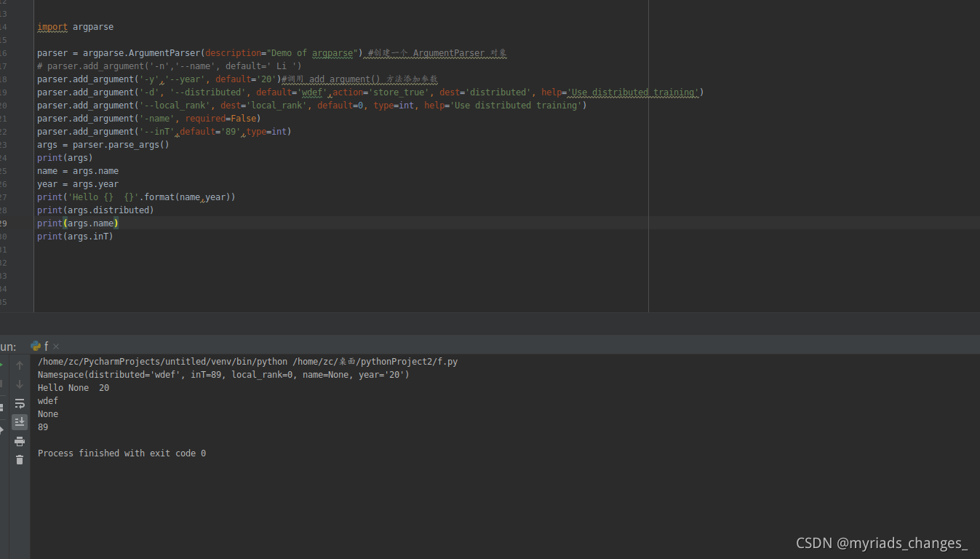Click the 'print(args)' line
980x559 pixels.
[x=65, y=158]
